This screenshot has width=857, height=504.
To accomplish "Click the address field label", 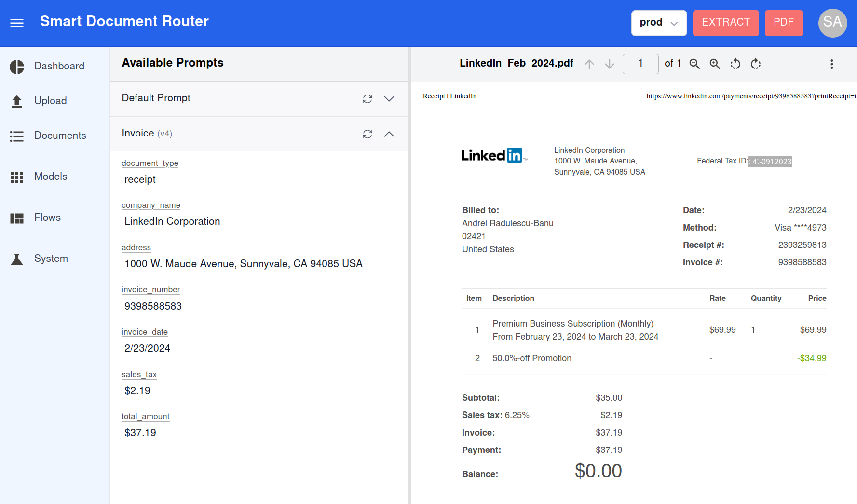I will [x=136, y=247].
